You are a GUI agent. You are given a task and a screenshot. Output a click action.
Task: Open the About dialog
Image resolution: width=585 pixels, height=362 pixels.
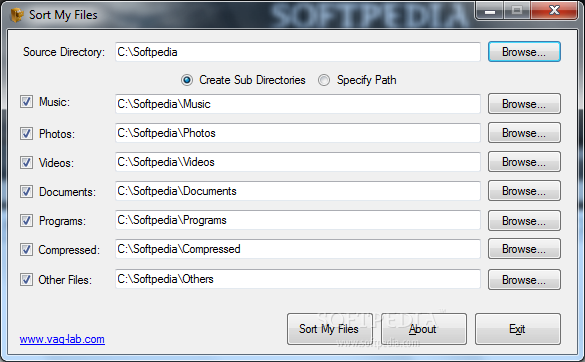click(423, 329)
